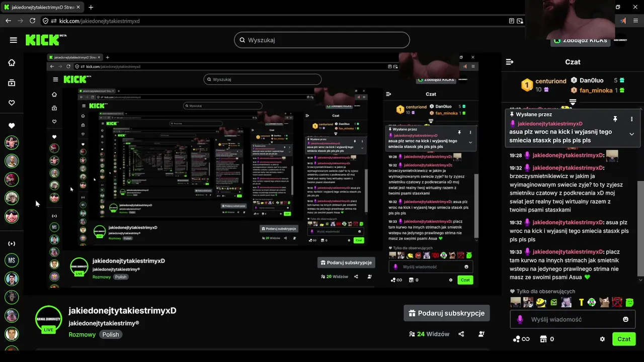
Task: Open the Kicks infinity balance icon
Action: pos(521,339)
